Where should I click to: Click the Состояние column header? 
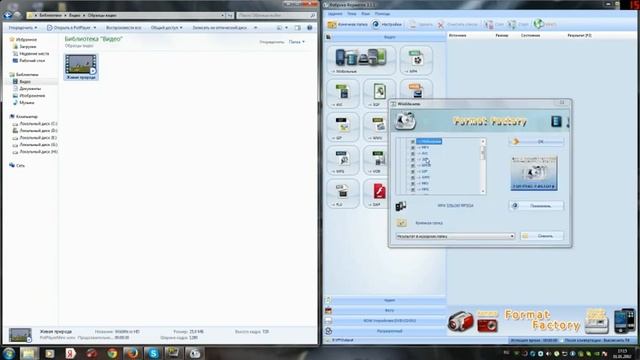click(531, 36)
